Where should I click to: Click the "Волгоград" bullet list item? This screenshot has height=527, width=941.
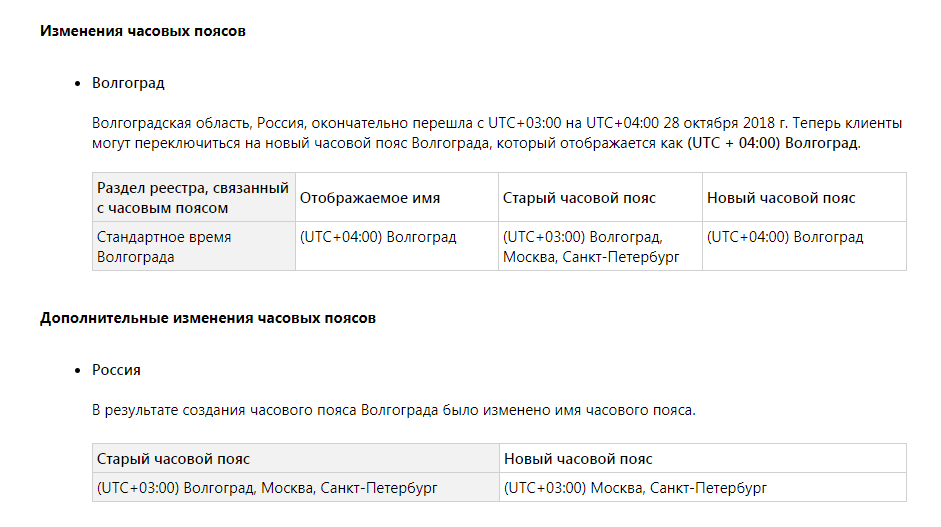tap(128, 83)
